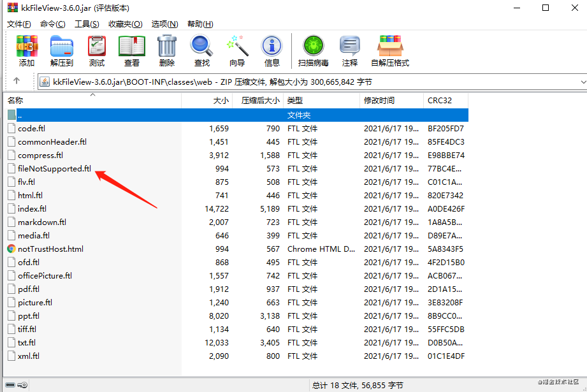The image size is (587, 392).
Task: Click the WinRAR title bar icon
Action: click(12, 8)
